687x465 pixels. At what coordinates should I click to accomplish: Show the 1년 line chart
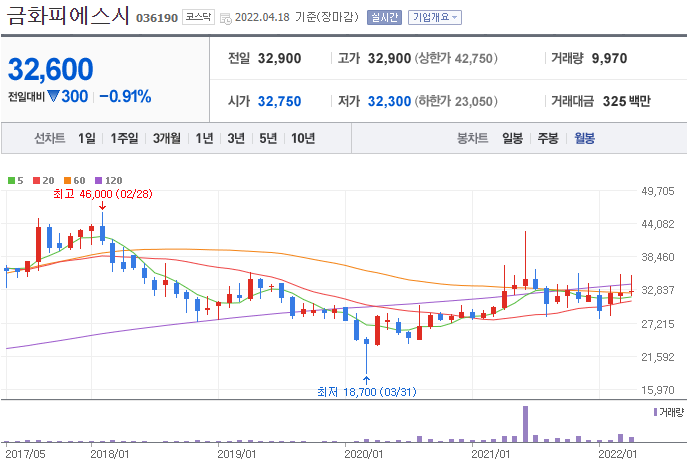[x=204, y=138]
